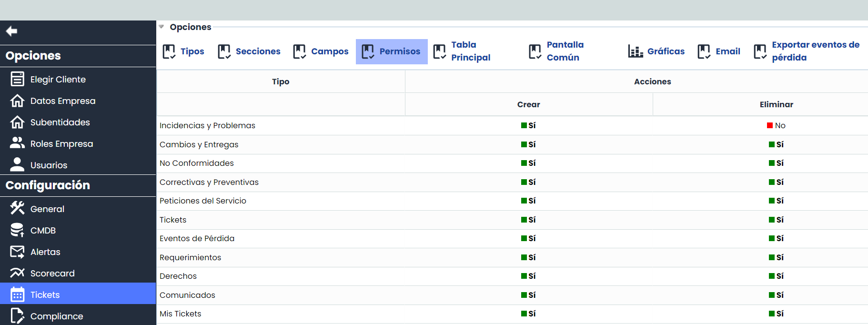The height and width of the screenshot is (325, 868).
Task: Select the Eventos de Pérdida row
Action: (x=197, y=238)
